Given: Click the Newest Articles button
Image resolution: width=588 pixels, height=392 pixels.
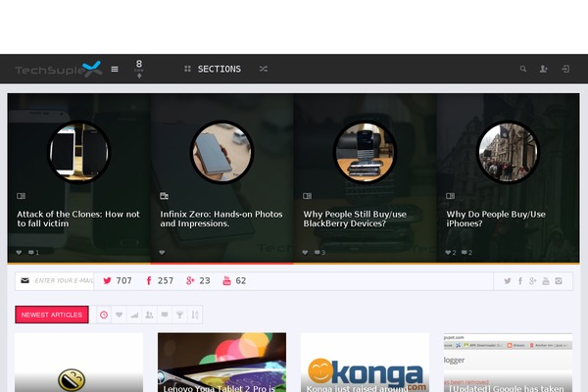Looking at the screenshot, I should coord(52,315).
